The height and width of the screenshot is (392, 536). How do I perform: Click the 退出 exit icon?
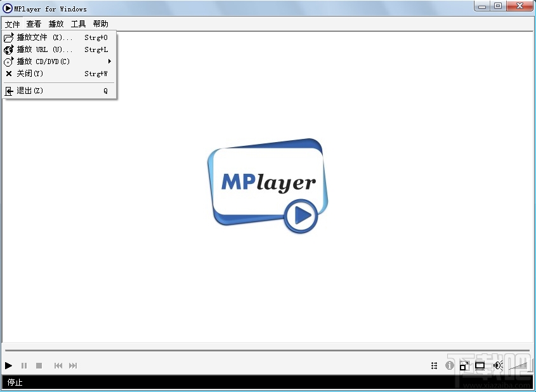coord(9,90)
